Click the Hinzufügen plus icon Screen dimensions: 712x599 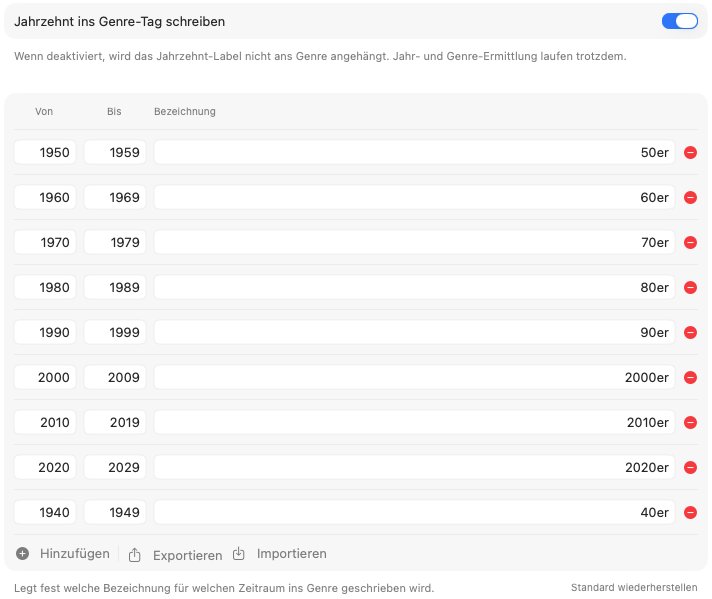point(22,554)
